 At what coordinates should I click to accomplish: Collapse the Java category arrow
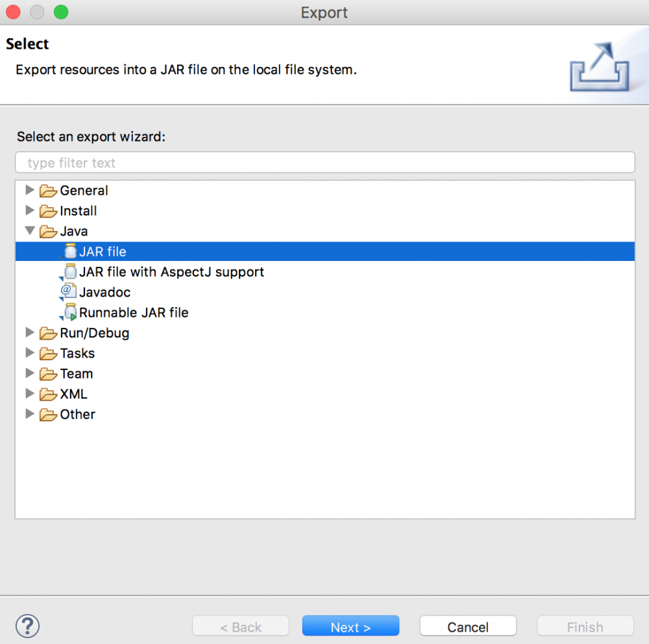(x=29, y=231)
